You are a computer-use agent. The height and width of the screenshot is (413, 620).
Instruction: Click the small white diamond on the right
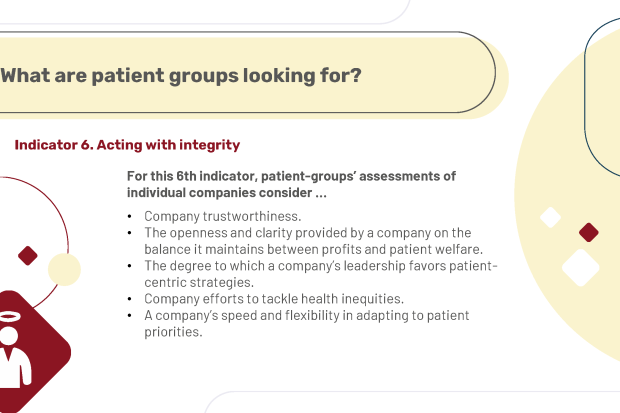click(550, 217)
